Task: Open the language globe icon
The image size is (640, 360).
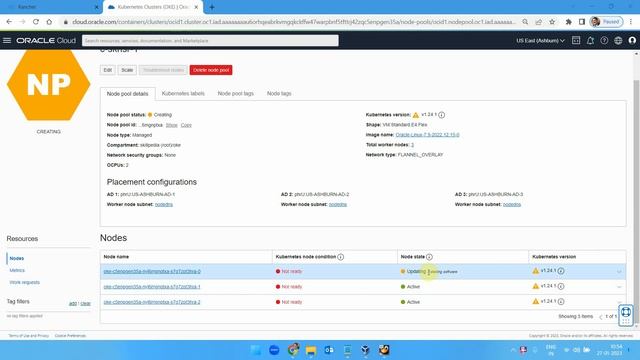Action: tap(618, 40)
